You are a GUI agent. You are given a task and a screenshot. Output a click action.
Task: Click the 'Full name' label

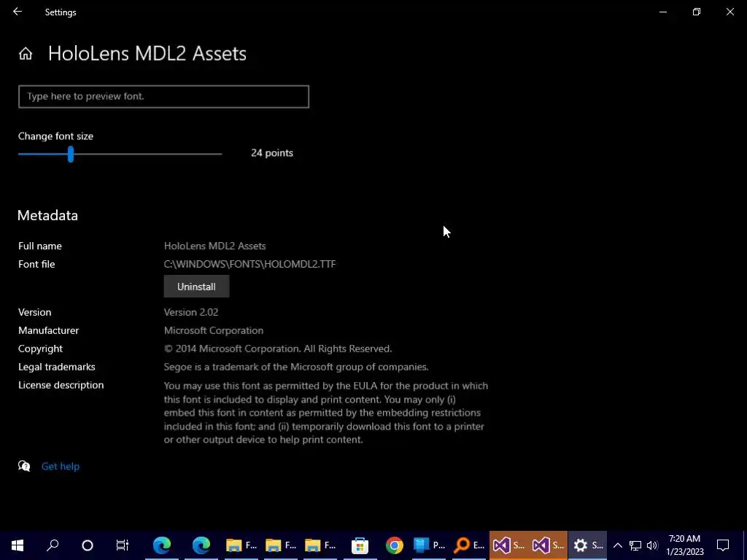[40, 246]
